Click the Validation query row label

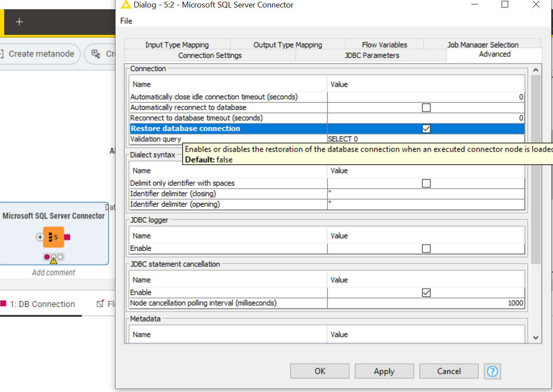tap(155, 139)
